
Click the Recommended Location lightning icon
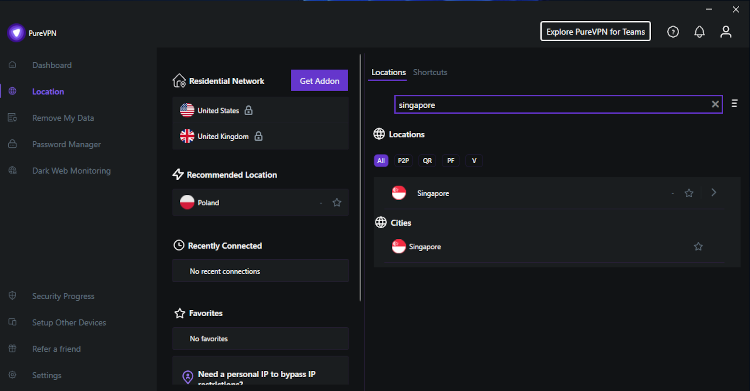pyautogui.click(x=178, y=174)
